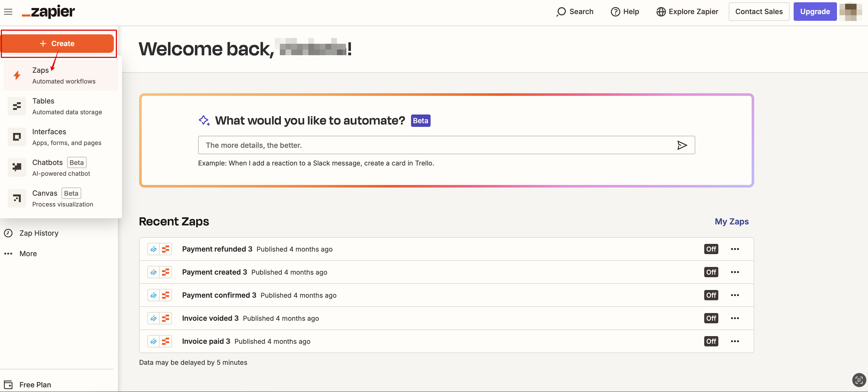Select Zaps Automated workflows from Create menu

(61, 75)
